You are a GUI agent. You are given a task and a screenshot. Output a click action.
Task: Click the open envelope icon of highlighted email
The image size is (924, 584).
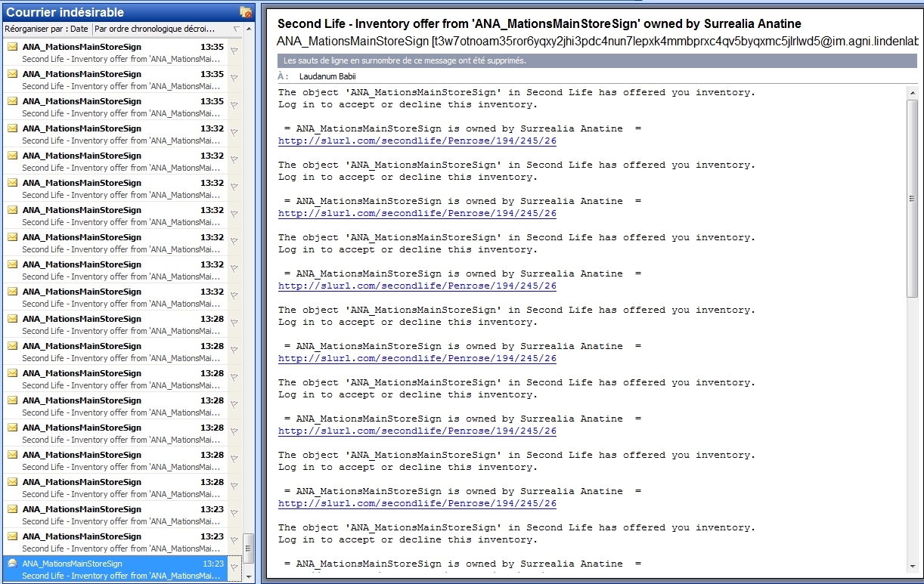click(12, 564)
